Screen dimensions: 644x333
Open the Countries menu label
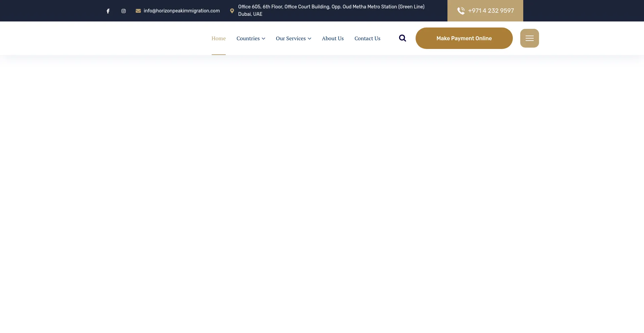click(248, 38)
